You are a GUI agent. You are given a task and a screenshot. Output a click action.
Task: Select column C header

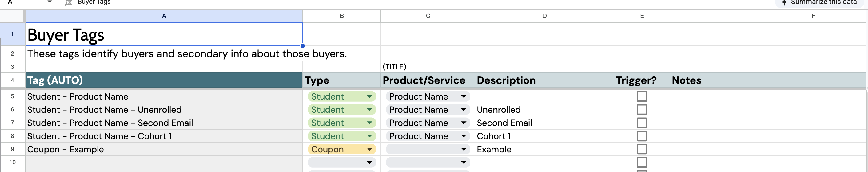click(428, 16)
